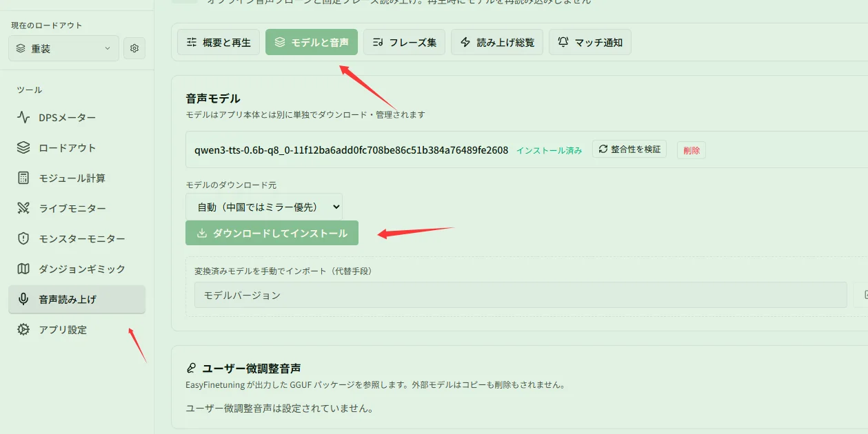Switch to the マッチ通知 tab
Screen dimensions: 868x434
[x=589, y=42]
